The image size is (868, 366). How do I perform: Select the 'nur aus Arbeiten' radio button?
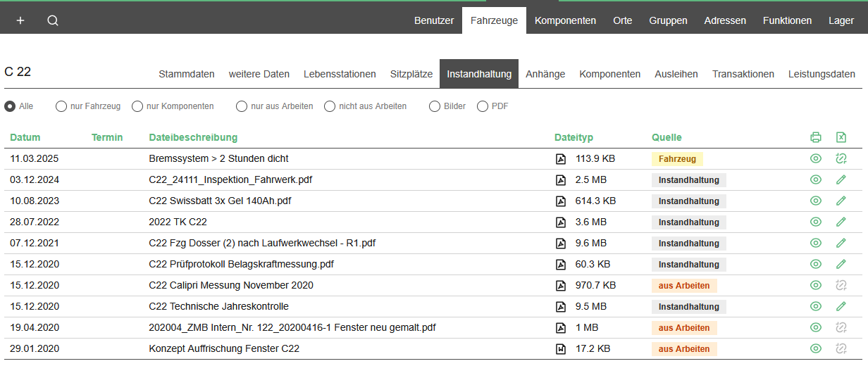point(242,106)
